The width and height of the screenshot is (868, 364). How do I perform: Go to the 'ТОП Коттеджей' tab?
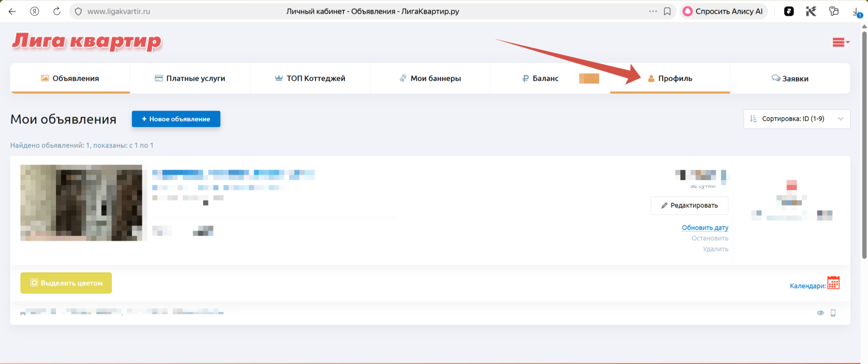click(310, 78)
